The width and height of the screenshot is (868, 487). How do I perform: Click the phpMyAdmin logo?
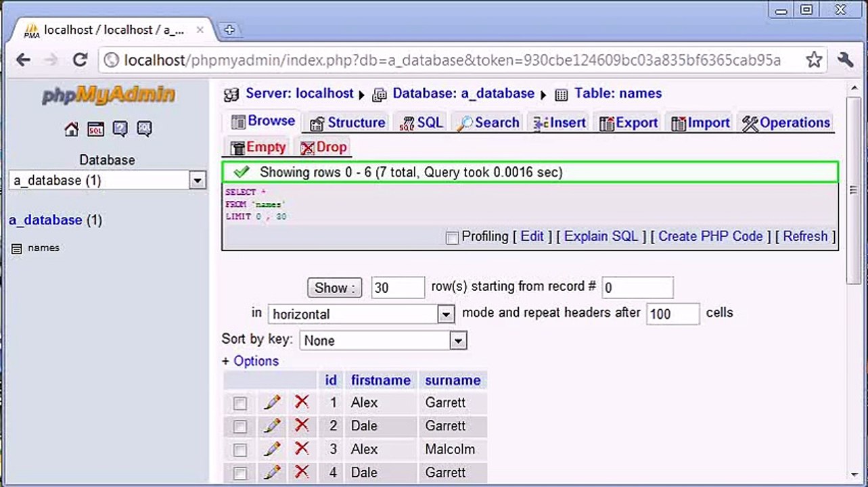(x=108, y=95)
